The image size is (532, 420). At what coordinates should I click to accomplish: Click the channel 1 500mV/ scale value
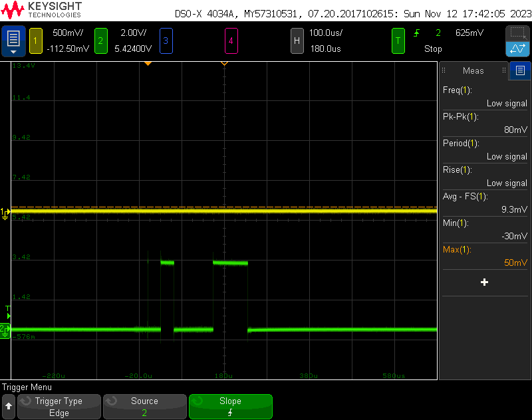[68, 33]
